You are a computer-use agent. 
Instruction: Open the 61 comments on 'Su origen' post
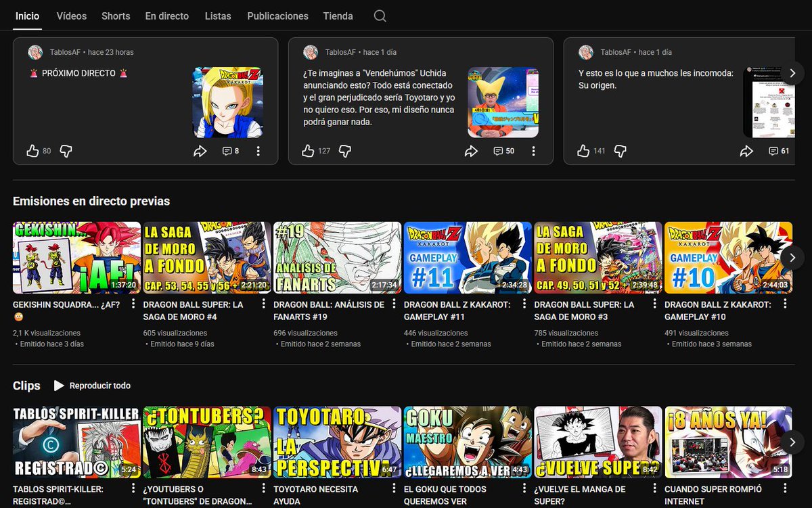pyautogui.click(x=780, y=151)
